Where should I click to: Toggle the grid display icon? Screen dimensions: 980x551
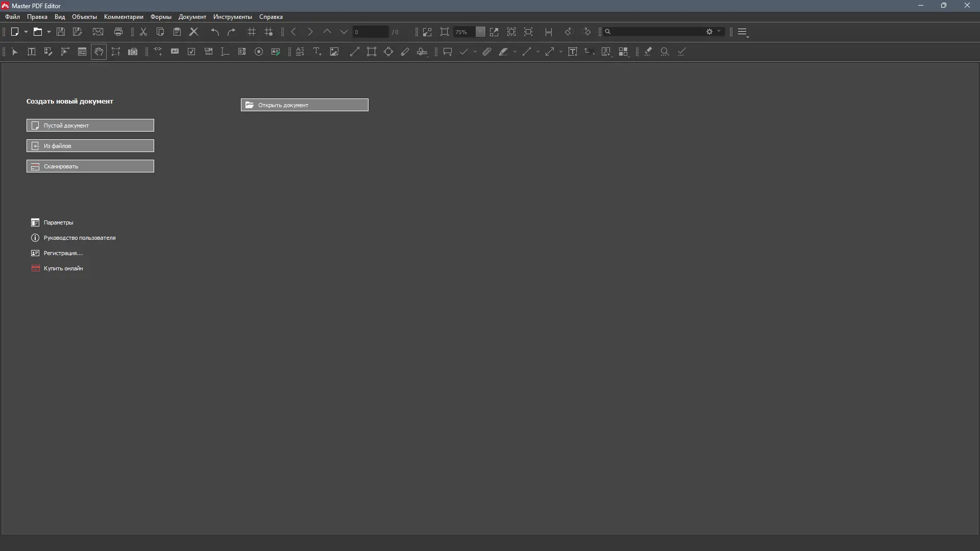252,32
